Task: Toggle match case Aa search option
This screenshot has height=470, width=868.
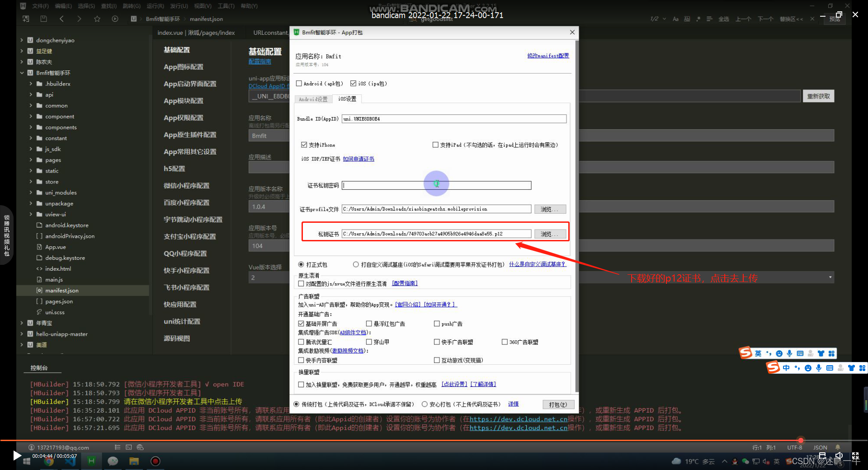Action: (675, 19)
